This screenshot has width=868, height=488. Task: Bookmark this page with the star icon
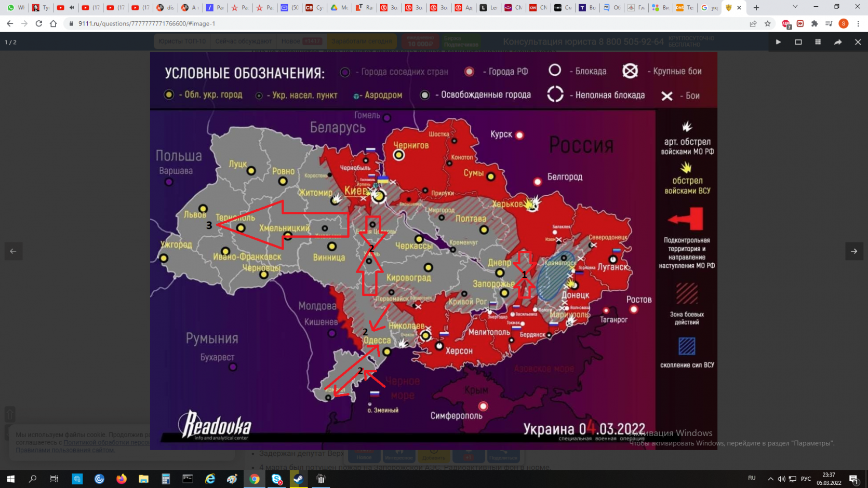[767, 24]
